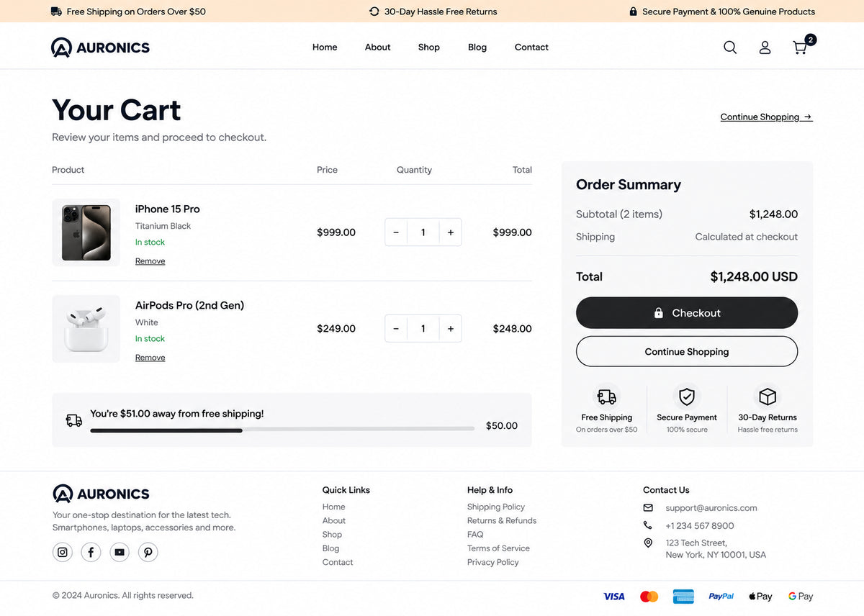The image size is (864, 616).
Task: Open Shop in top navigation
Action: (429, 47)
